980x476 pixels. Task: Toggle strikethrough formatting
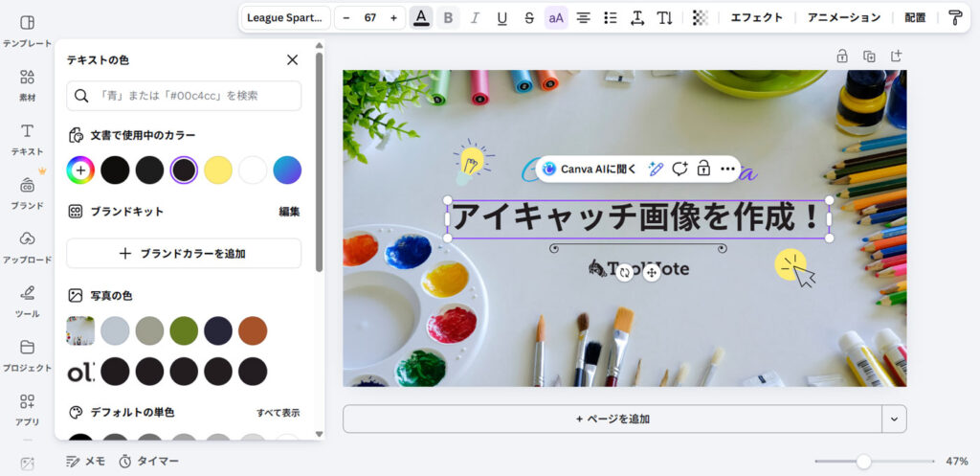pyautogui.click(x=529, y=17)
